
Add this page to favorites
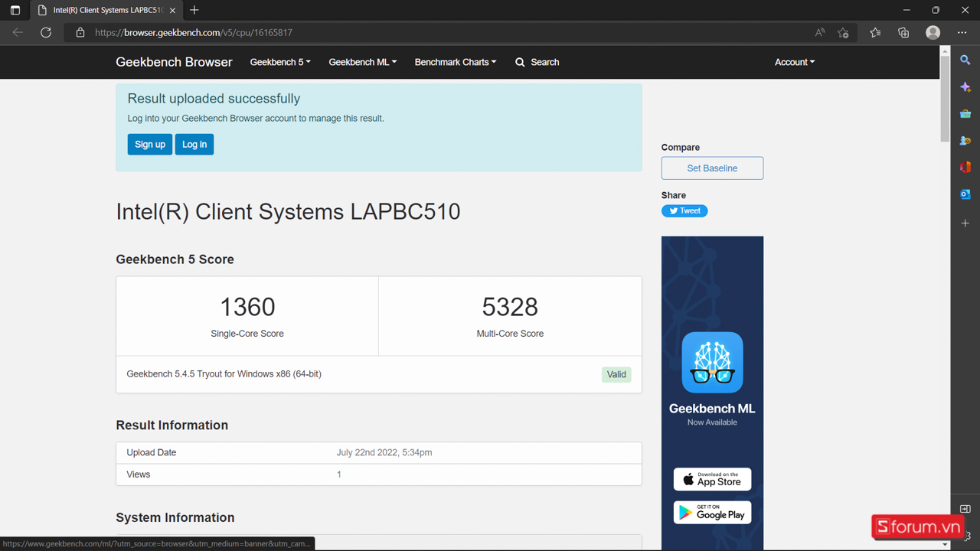point(843,33)
